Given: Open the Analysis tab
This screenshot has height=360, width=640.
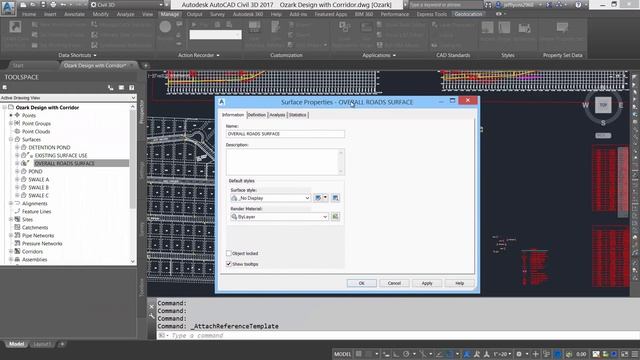Looking at the screenshot, I should pyautogui.click(x=277, y=115).
